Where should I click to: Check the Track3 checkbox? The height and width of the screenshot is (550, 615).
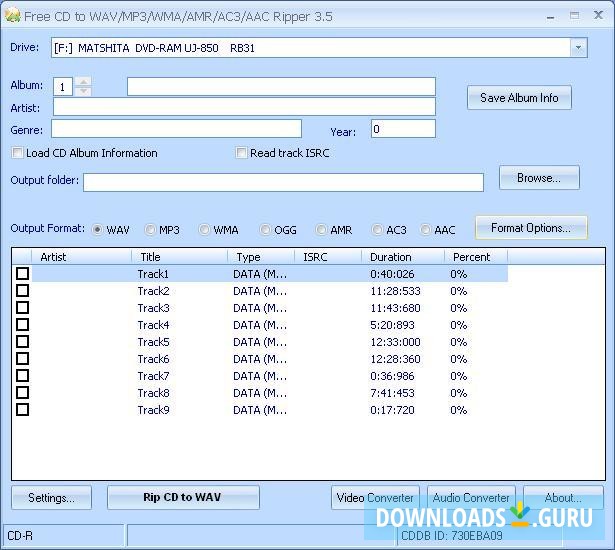[x=22, y=308]
